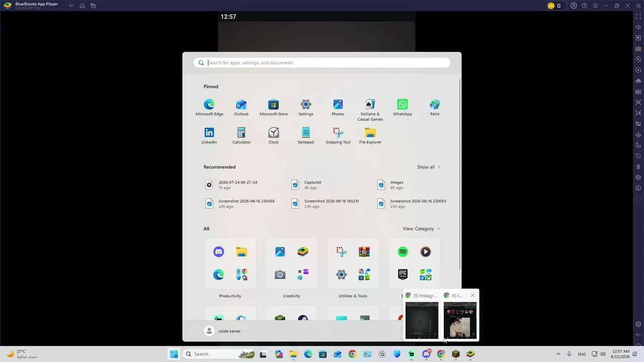Launch WhatsApp from pinned apps
The width and height of the screenshot is (644, 362).
pos(403,108)
